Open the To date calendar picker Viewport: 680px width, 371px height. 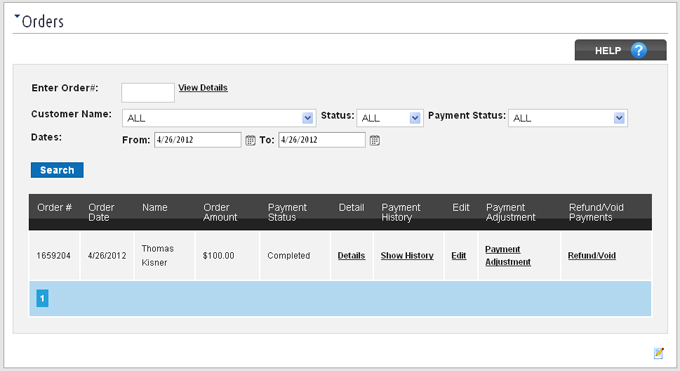click(x=375, y=140)
